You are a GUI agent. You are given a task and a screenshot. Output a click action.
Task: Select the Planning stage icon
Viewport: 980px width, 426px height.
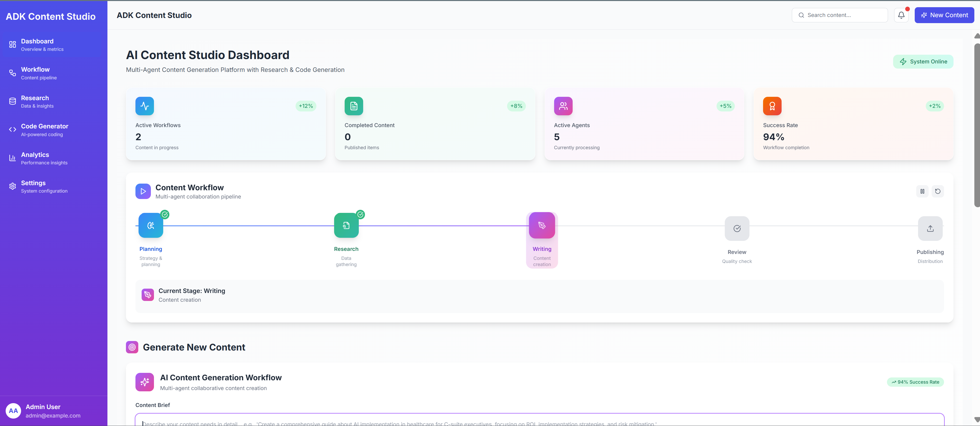coord(151,225)
